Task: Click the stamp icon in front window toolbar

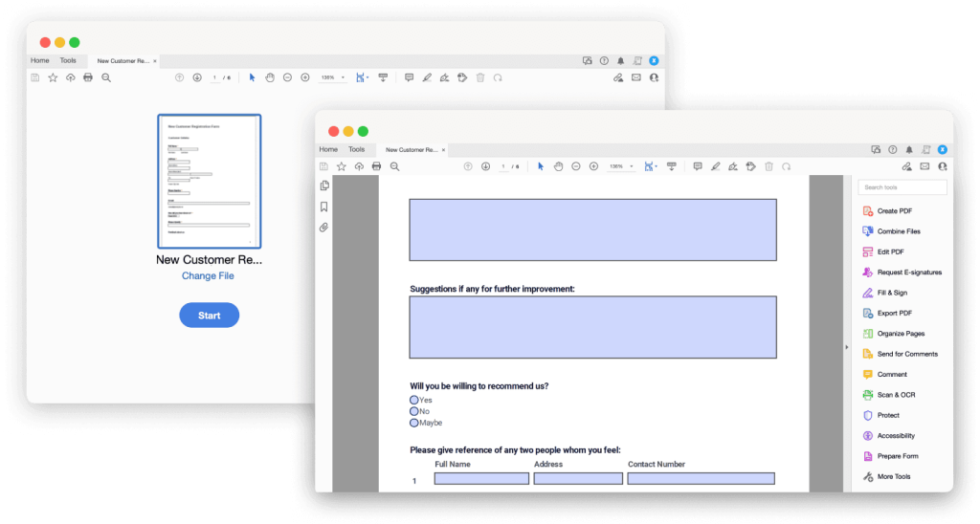Action: click(751, 166)
